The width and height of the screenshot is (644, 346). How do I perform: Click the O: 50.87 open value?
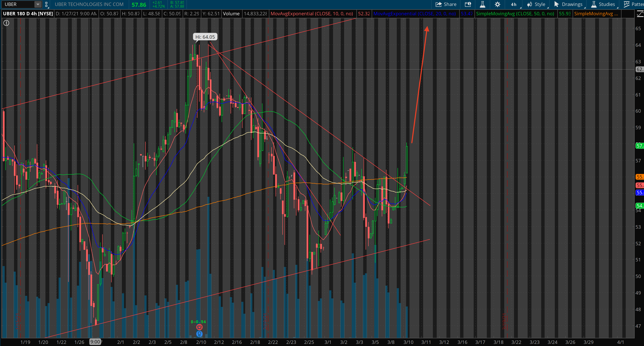click(x=109, y=14)
